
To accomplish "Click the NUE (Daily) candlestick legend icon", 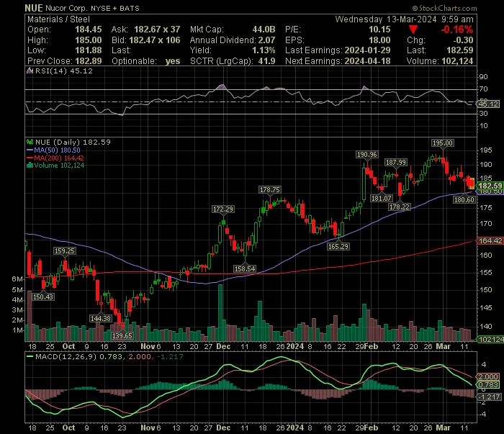I will pyautogui.click(x=30, y=142).
